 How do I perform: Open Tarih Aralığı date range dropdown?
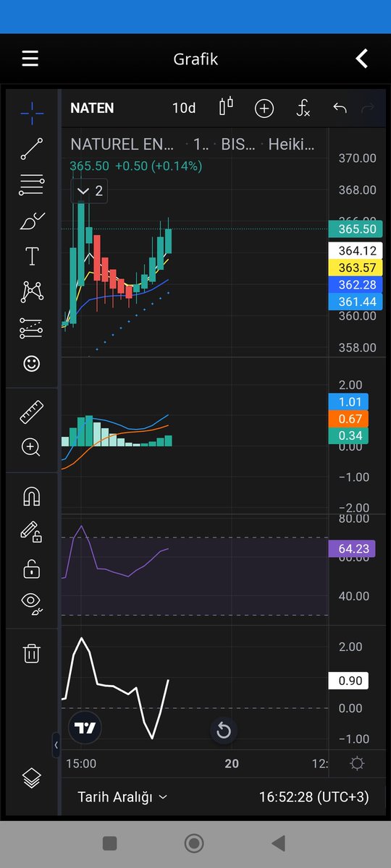122,796
